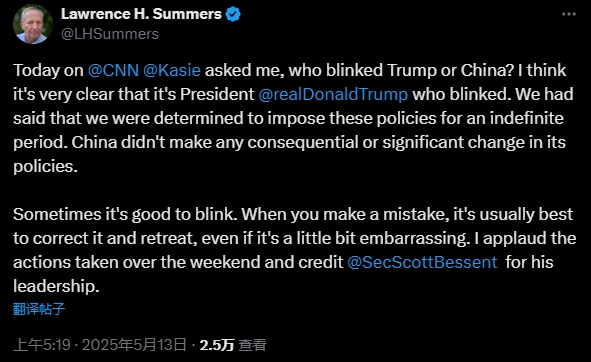Visit the @realDonaldTrump mention
This screenshot has height=362, width=591.
(333, 95)
